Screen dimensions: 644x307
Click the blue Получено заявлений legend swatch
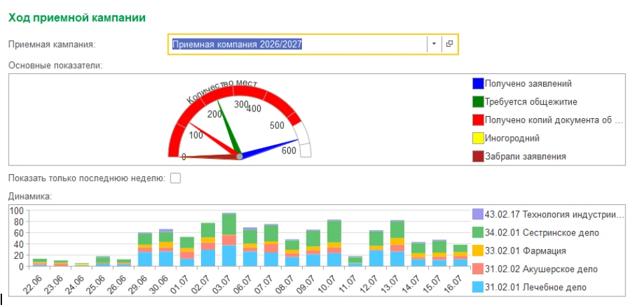click(x=478, y=83)
